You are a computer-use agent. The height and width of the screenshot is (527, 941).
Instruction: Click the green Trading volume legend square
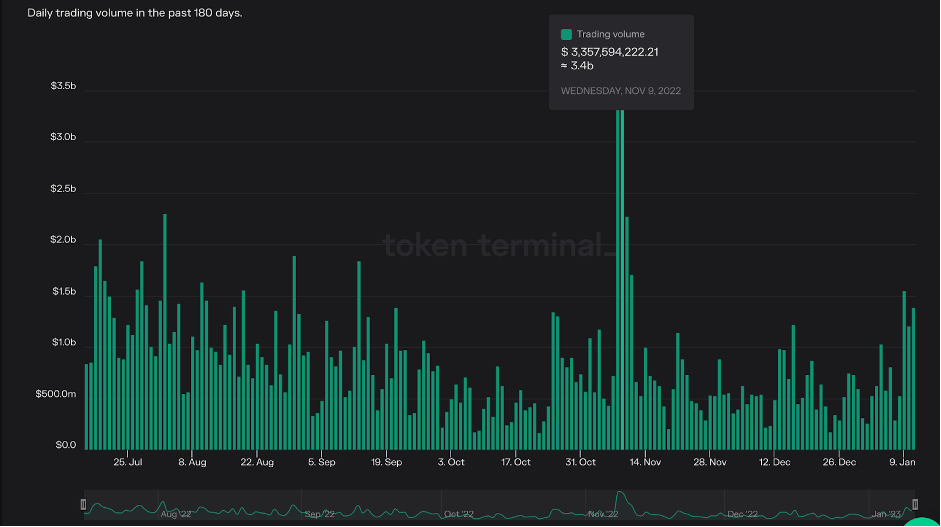[x=566, y=34]
